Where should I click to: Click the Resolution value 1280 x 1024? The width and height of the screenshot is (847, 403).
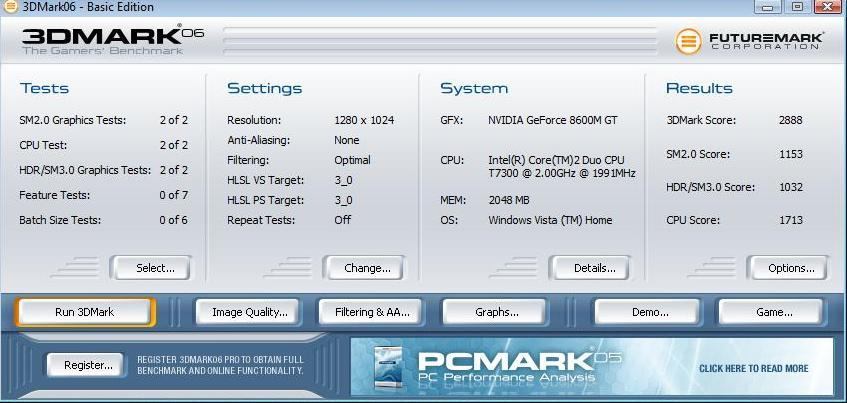[364, 120]
